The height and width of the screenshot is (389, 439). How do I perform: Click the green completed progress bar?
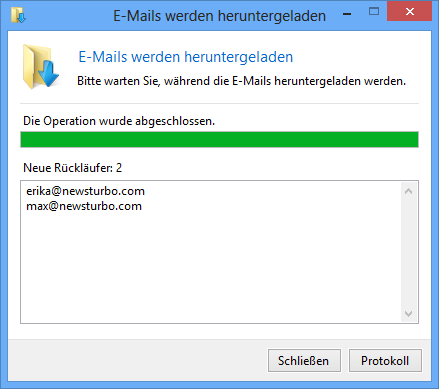pos(219,139)
